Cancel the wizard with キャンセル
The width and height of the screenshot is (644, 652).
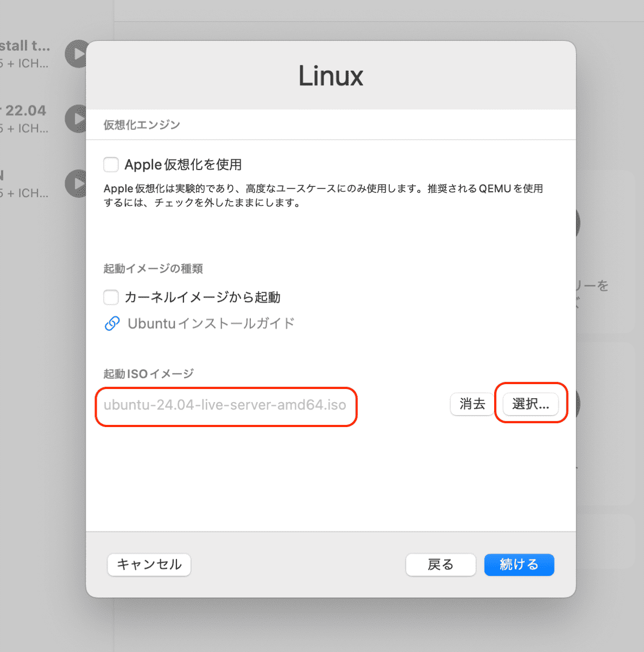pos(149,565)
